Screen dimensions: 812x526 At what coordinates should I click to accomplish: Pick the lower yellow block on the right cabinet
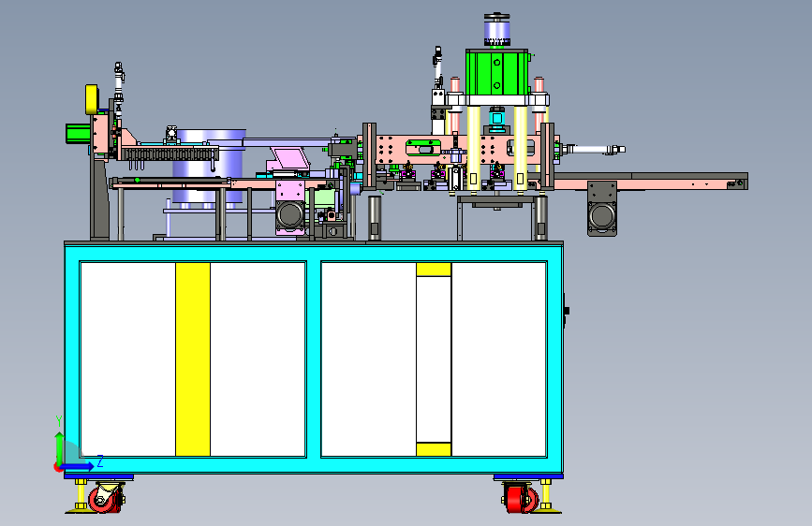pos(434,449)
